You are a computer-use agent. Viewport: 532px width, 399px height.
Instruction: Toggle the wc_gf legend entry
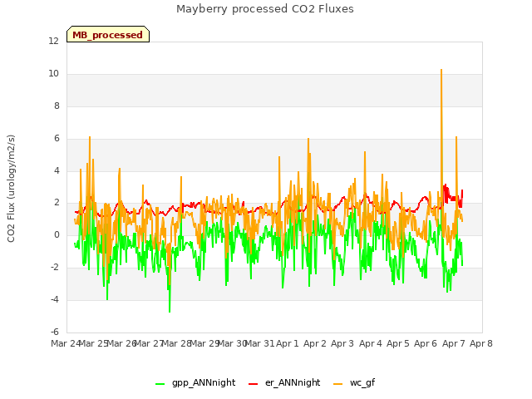pyautogui.click(x=354, y=383)
